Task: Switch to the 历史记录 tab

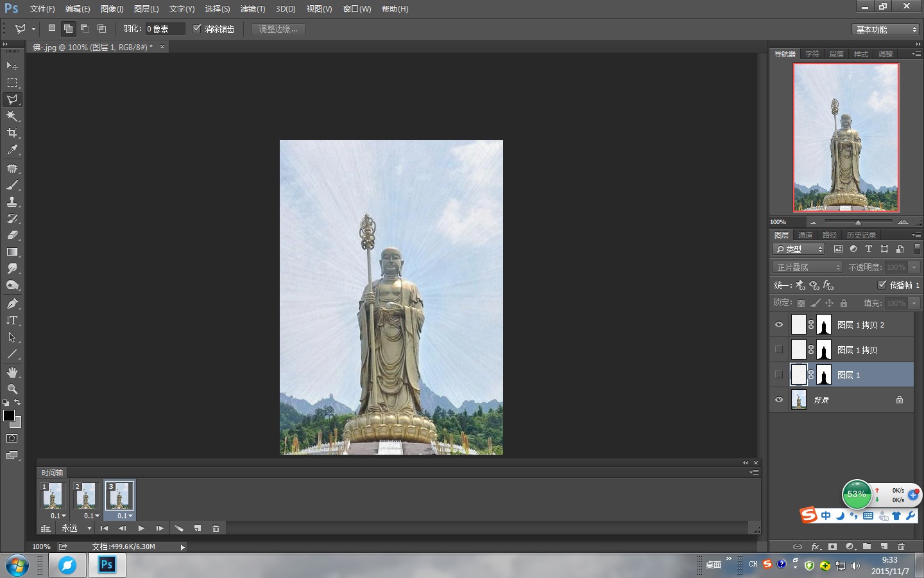Action: [x=861, y=235]
